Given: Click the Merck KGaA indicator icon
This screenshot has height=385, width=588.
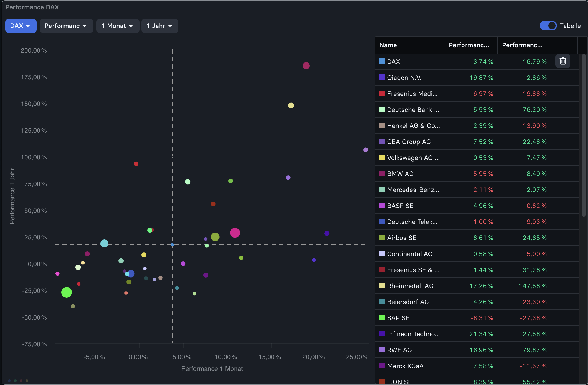Looking at the screenshot, I should pos(382,366).
